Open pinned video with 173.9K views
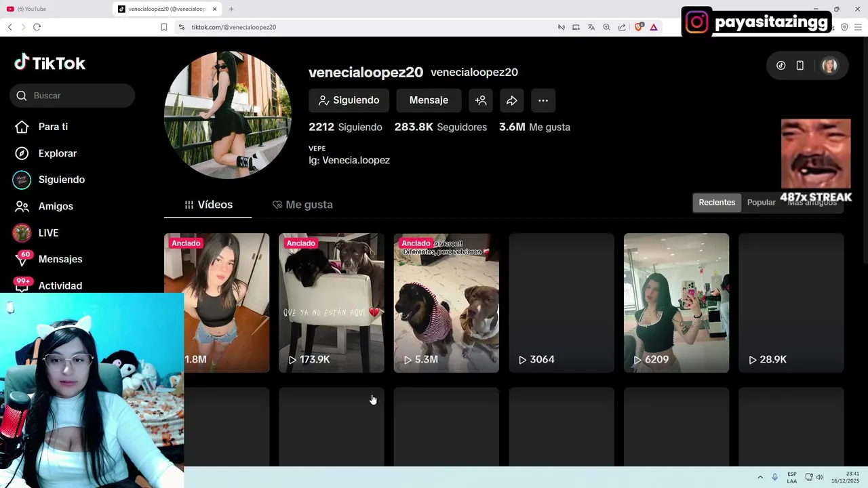Viewport: 868px width, 488px height. (x=332, y=303)
